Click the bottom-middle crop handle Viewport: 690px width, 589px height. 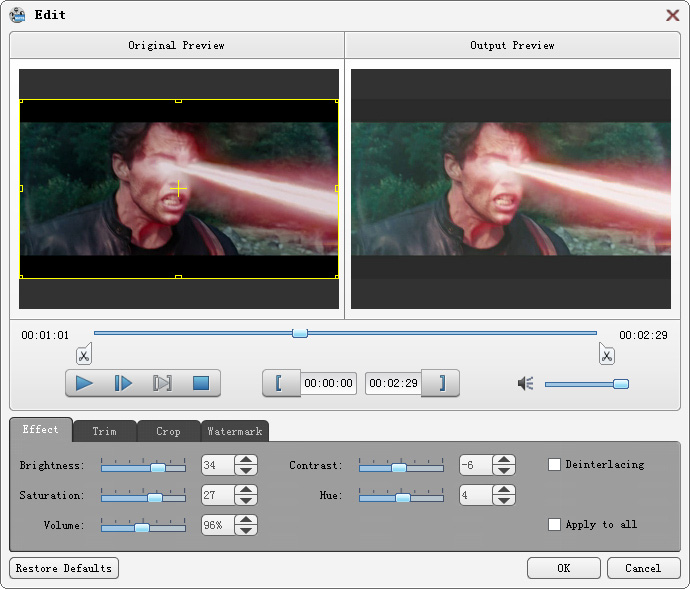coord(178,277)
